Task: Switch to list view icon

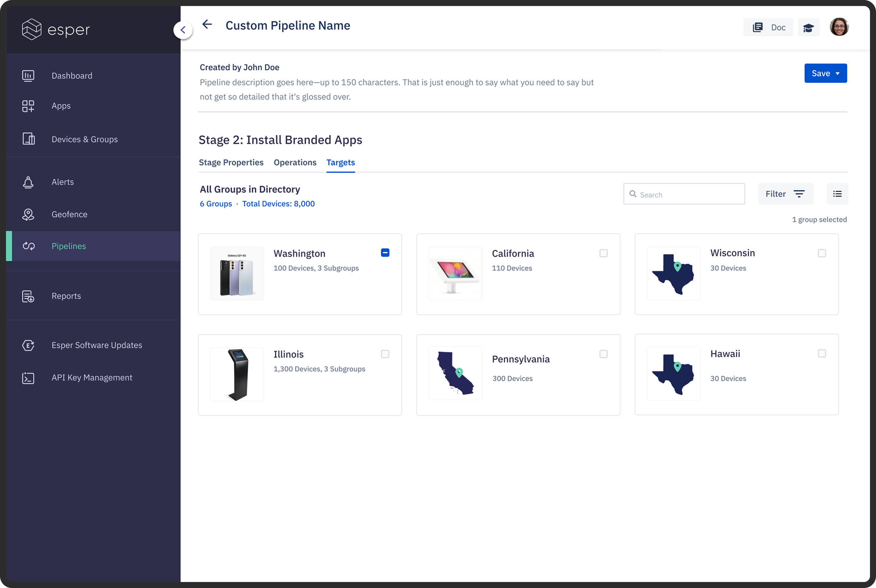Action: point(837,194)
